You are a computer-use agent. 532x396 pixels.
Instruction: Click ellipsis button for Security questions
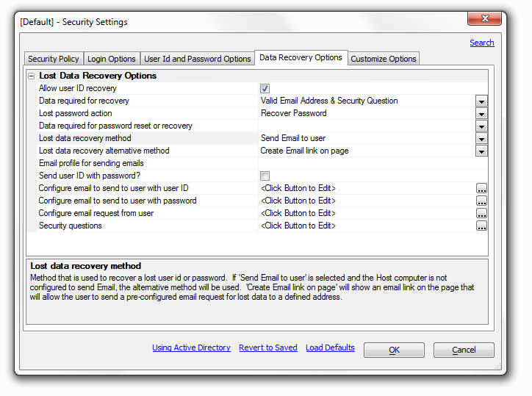481,226
